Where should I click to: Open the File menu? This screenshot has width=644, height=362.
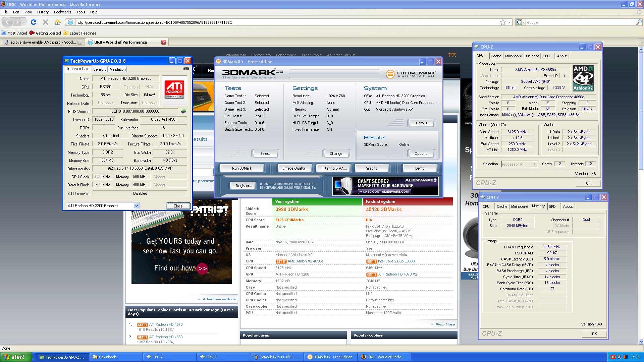(5, 12)
